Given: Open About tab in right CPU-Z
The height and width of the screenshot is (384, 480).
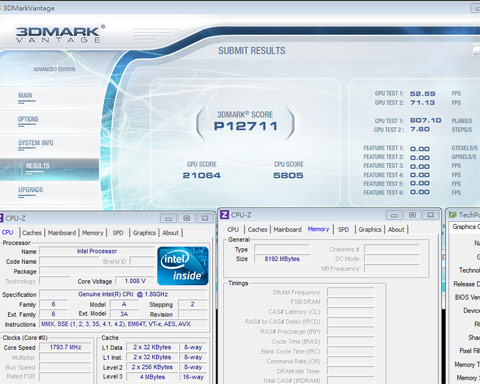Looking at the screenshot, I should 396,230.
